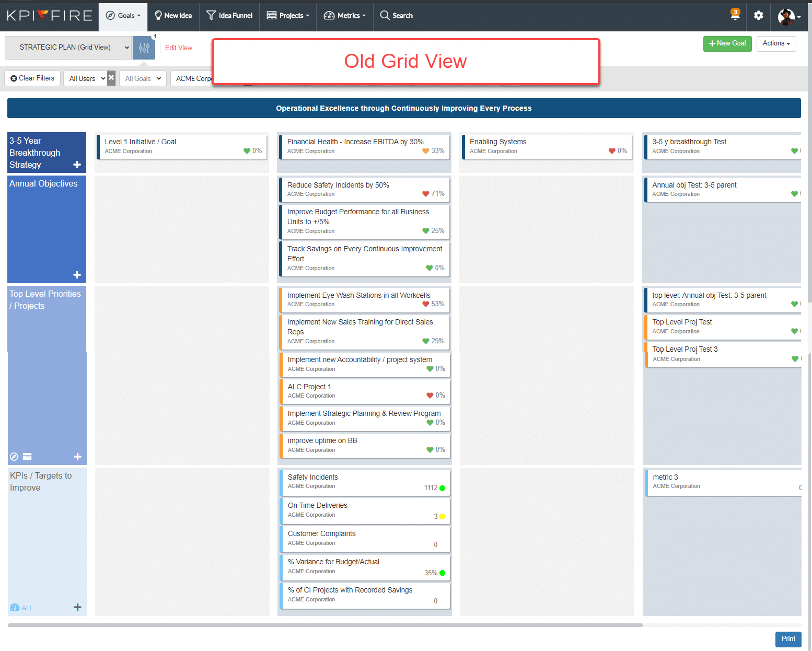Click the horizontal scrollbar at grid bottom
812x651 pixels.
point(325,625)
